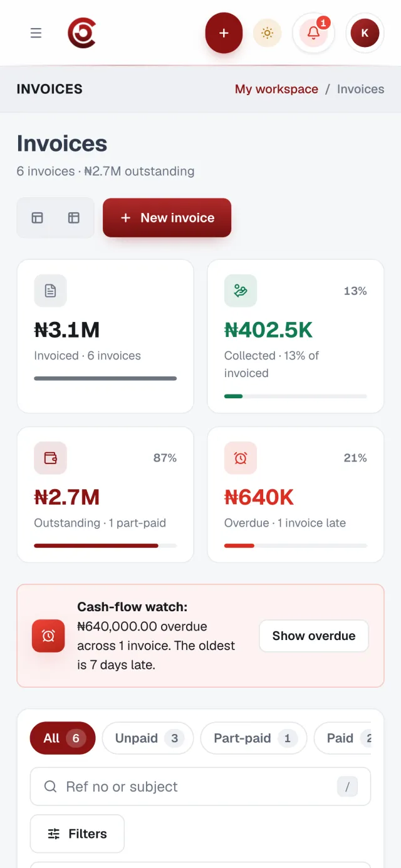401x868 pixels.
Task: Click the Collected card hand-coins icon
Action: (241, 291)
